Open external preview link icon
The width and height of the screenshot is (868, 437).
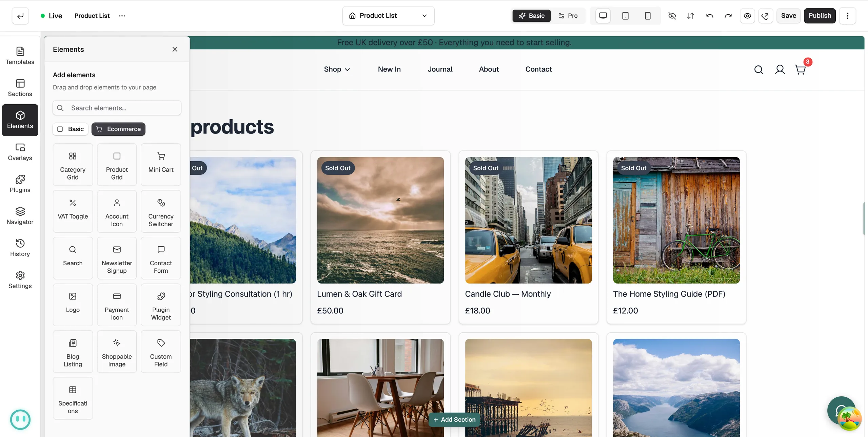pyautogui.click(x=765, y=16)
